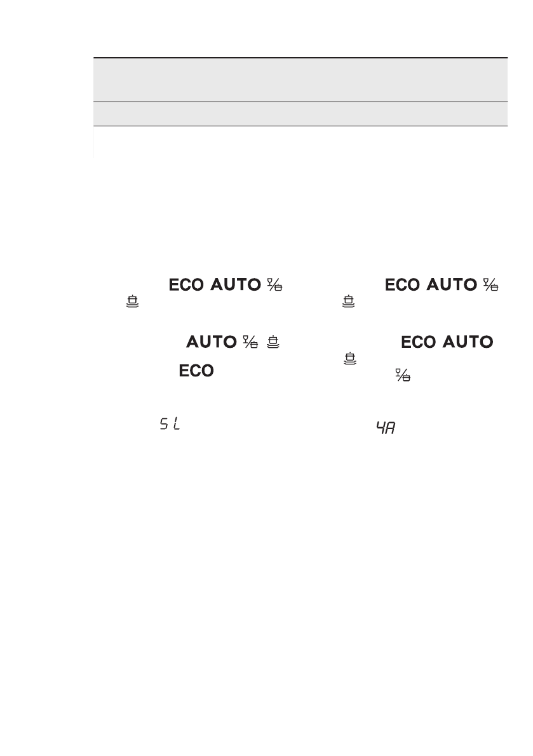533x756 pixels.
Task: Click the rinse icon below right column's second ECO AUTO
Action: pyautogui.click(x=349, y=359)
